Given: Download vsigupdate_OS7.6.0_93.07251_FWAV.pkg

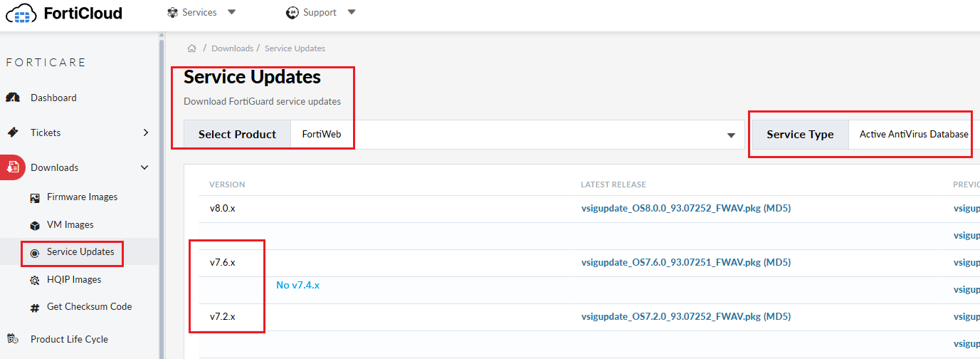Looking at the screenshot, I should tap(686, 263).
